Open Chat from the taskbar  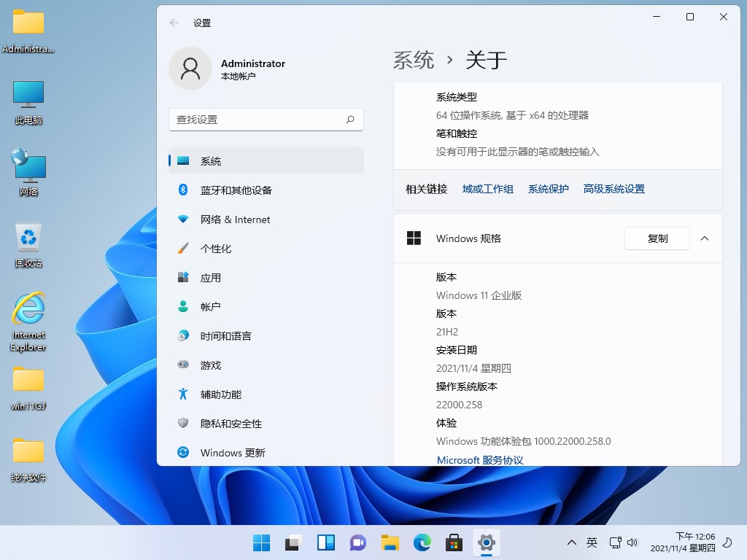point(357,542)
